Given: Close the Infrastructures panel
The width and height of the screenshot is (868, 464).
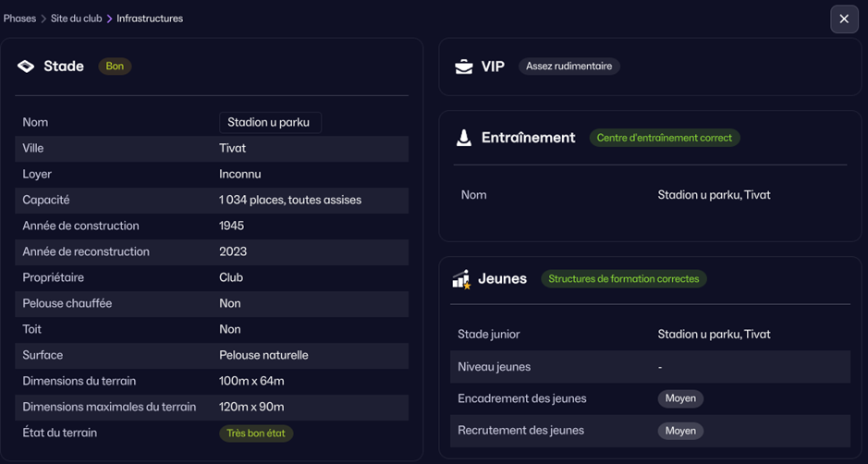Looking at the screenshot, I should (x=844, y=19).
